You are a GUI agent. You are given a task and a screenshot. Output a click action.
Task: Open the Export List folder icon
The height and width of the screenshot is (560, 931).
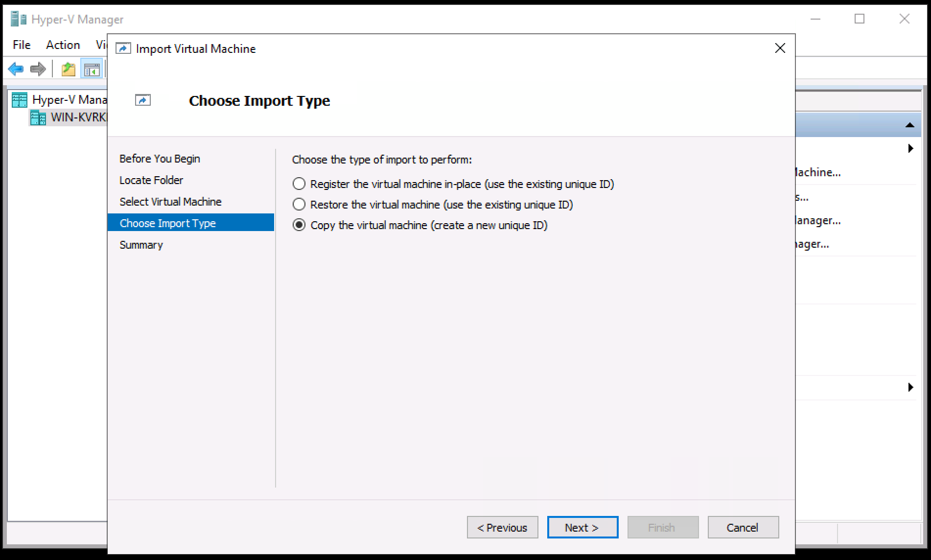pyautogui.click(x=68, y=69)
